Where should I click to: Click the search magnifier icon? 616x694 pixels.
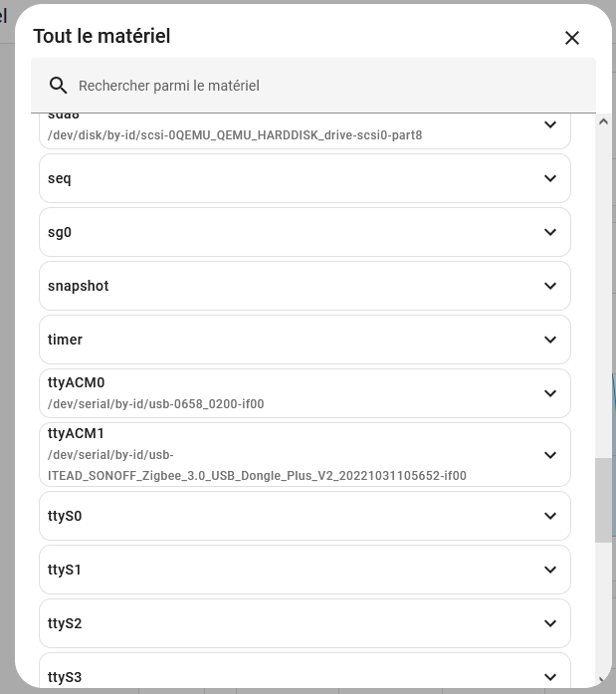[x=59, y=86]
